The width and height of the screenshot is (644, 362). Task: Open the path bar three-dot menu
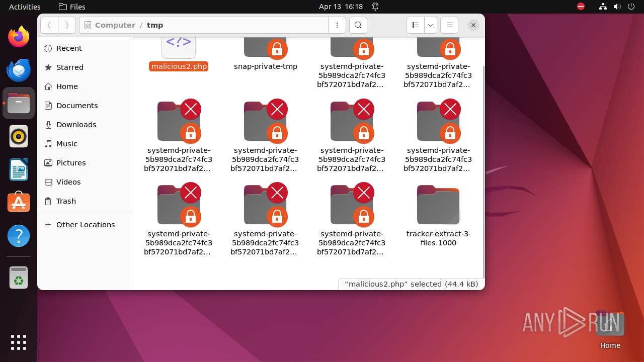(x=337, y=25)
